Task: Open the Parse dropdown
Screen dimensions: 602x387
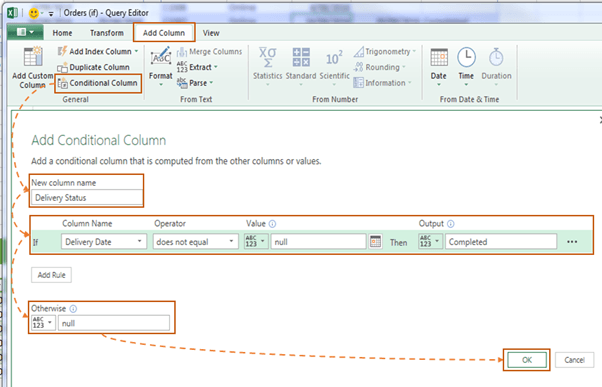Action: [x=195, y=83]
